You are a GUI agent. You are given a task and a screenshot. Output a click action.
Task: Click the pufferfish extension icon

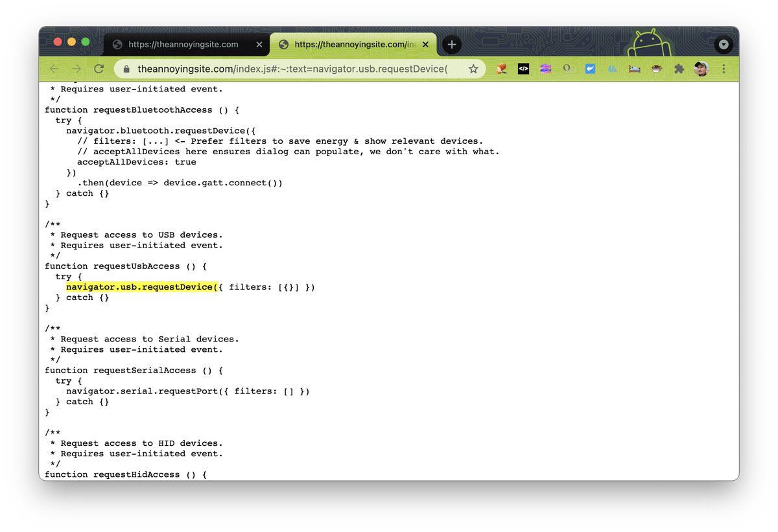pos(656,68)
